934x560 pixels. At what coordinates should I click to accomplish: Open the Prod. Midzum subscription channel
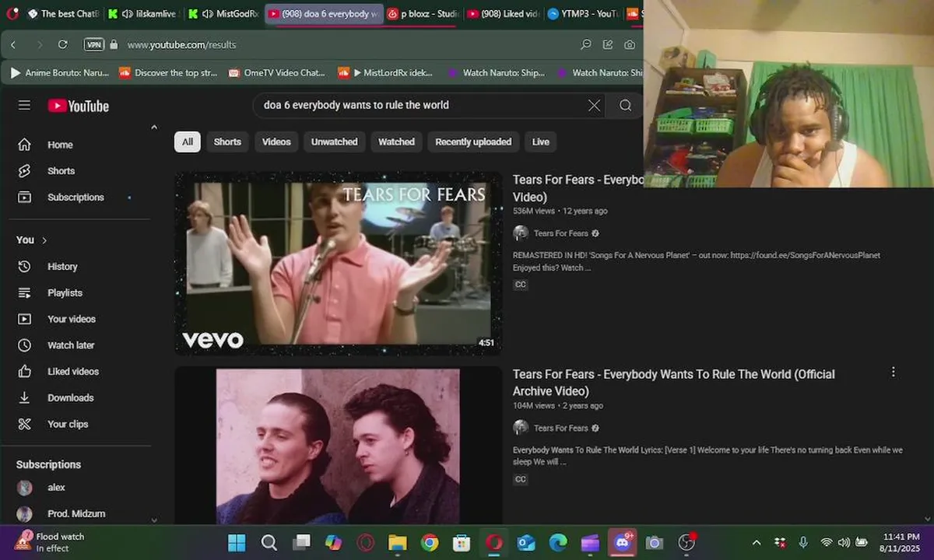tap(76, 514)
